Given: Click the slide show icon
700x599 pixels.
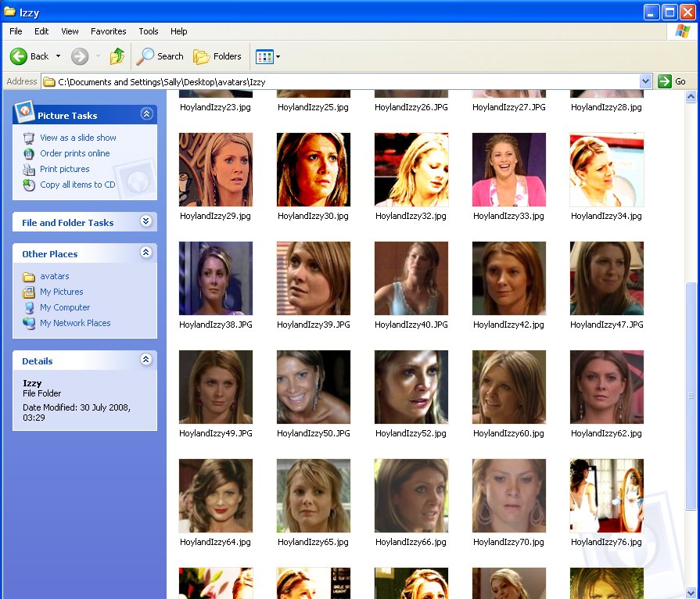Looking at the screenshot, I should point(29,138).
